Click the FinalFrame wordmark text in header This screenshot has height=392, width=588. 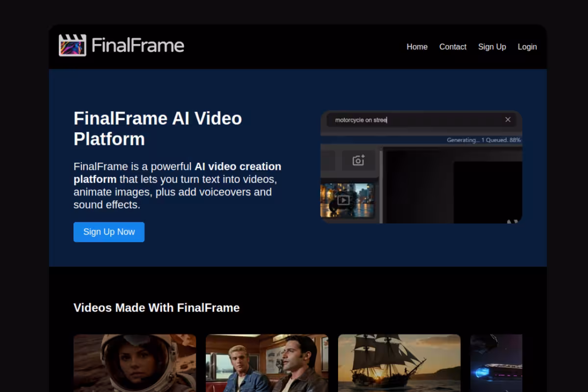pyautogui.click(x=138, y=46)
